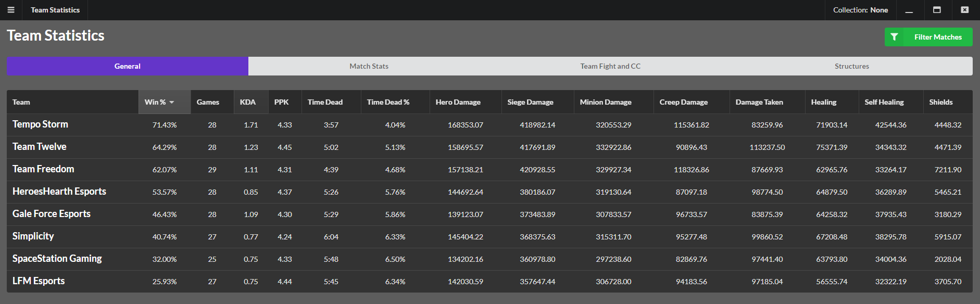Open the Collection: None selector
Image resolution: width=980 pixels, height=304 pixels.
[860, 10]
